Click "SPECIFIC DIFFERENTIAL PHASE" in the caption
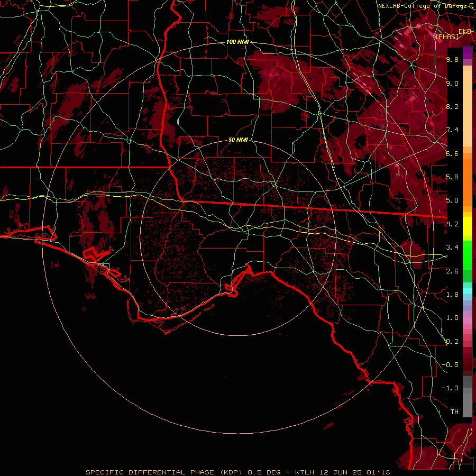 click(151, 472)
